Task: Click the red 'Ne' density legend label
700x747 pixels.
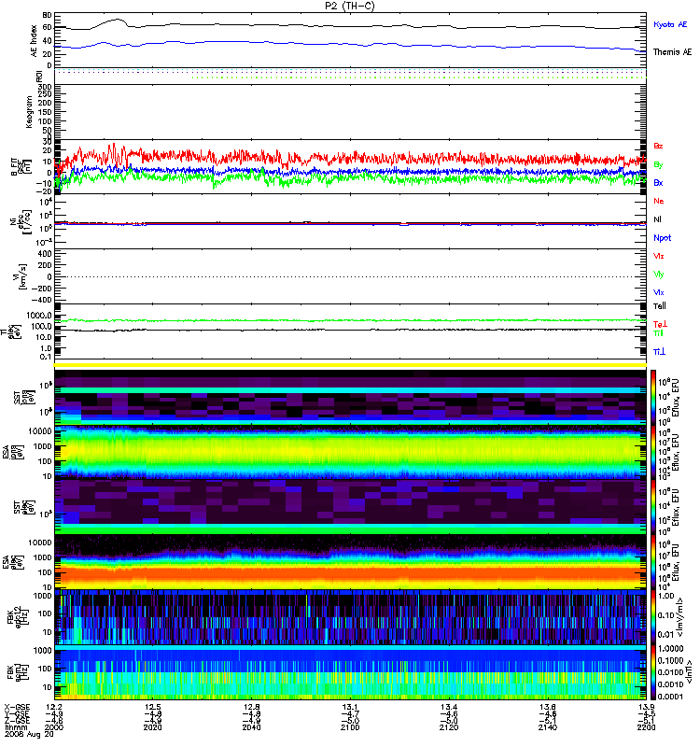Action: coord(659,201)
